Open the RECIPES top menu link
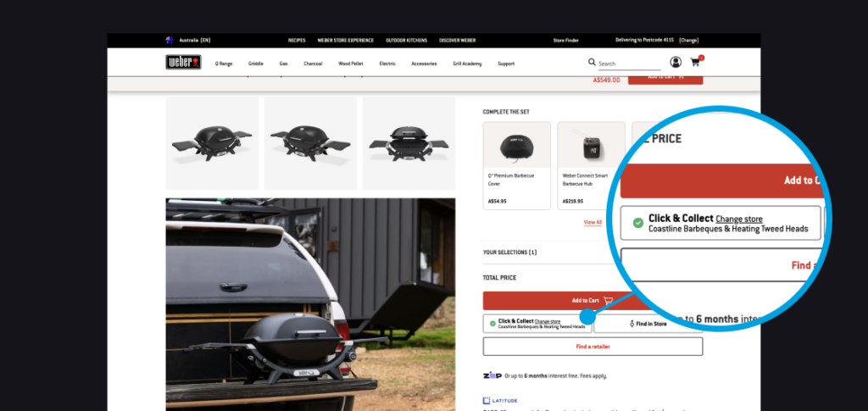This screenshot has width=868, height=411. pos(297,41)
